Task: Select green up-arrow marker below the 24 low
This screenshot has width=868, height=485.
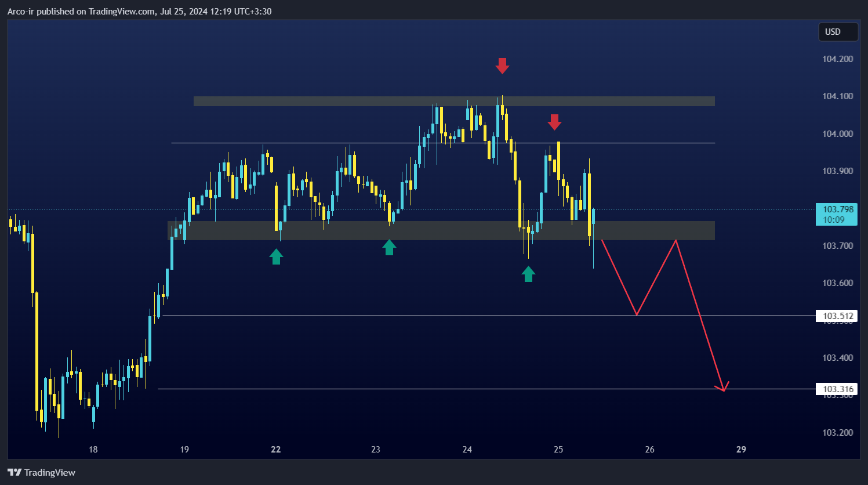Action: (528, 274)
